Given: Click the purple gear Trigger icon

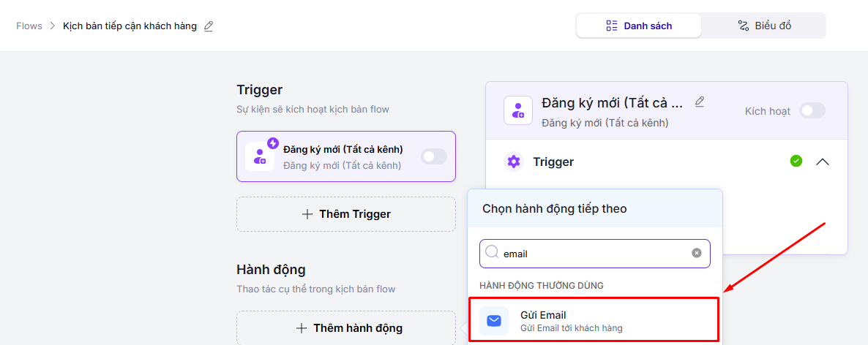Looking at the screenshot, I should coord(514,162).
